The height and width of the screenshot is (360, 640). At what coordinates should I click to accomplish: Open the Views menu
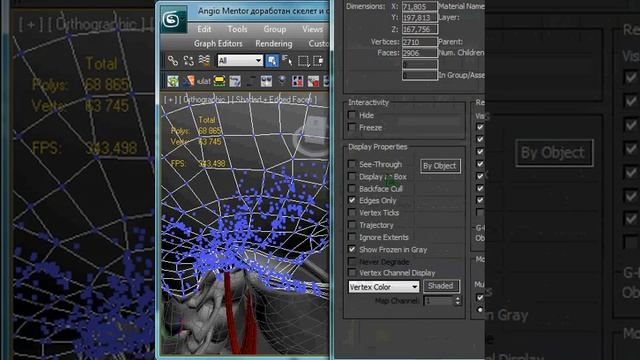click(x=312, y=29)
